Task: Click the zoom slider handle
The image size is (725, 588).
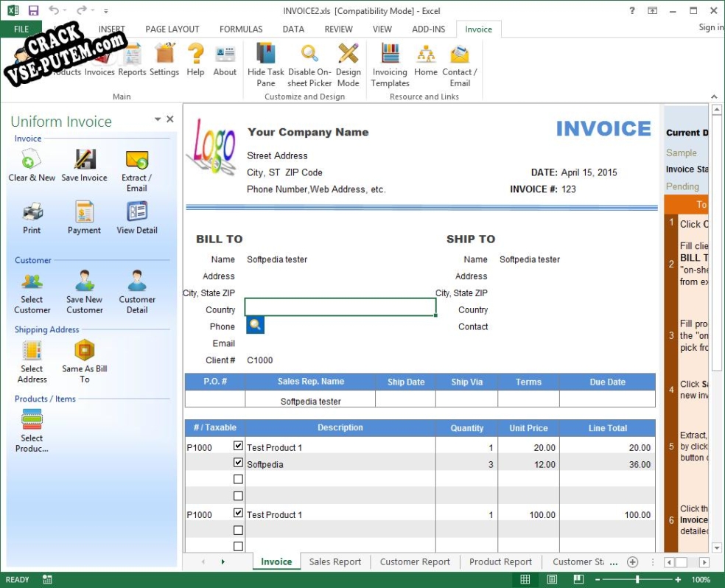Action: [637, 579]
